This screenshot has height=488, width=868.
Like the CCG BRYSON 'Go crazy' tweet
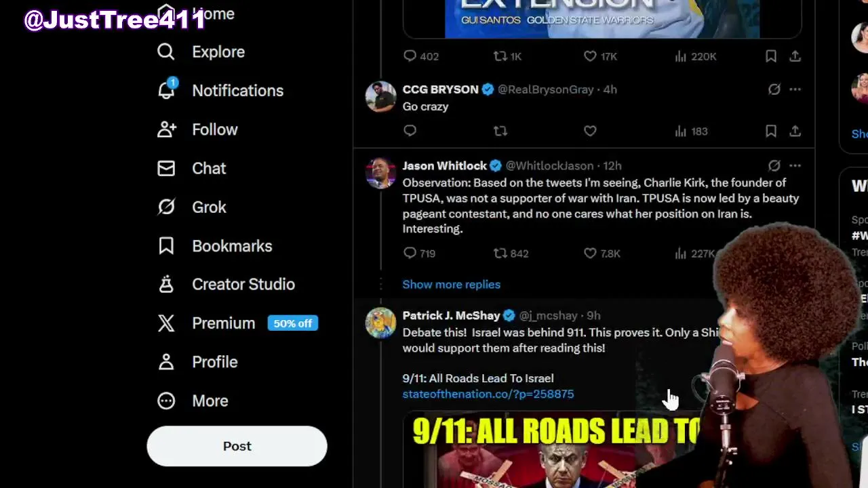point(590,131)
